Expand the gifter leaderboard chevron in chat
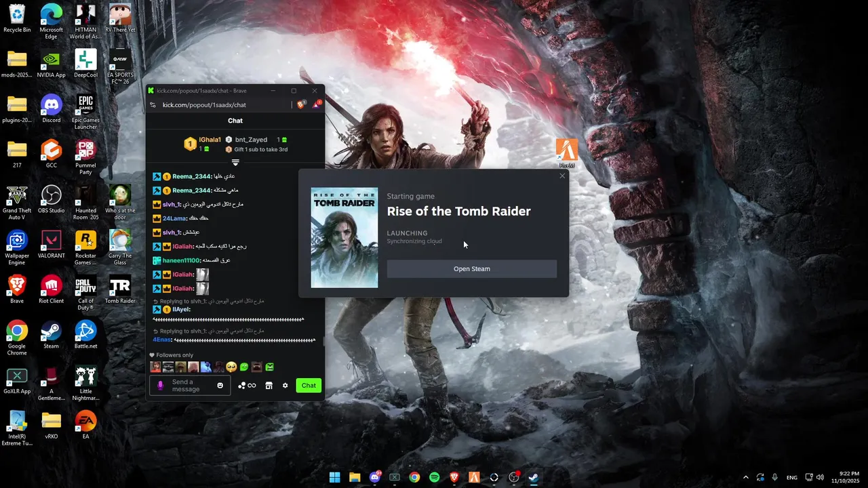 tap(235, 163)
